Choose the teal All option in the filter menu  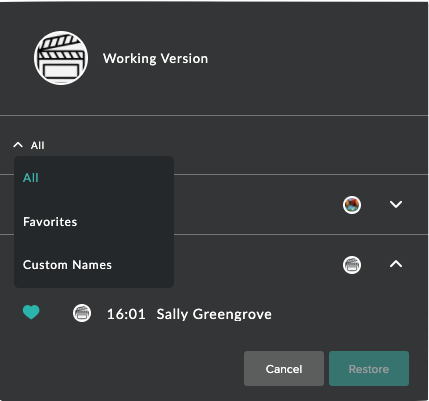click(x=31, y=178)
